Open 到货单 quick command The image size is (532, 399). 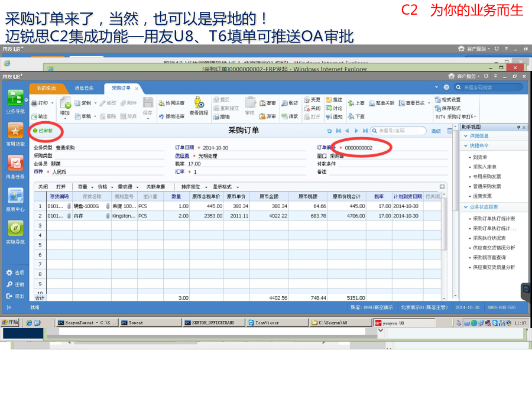pyautogui.click(x=480, y=157)
